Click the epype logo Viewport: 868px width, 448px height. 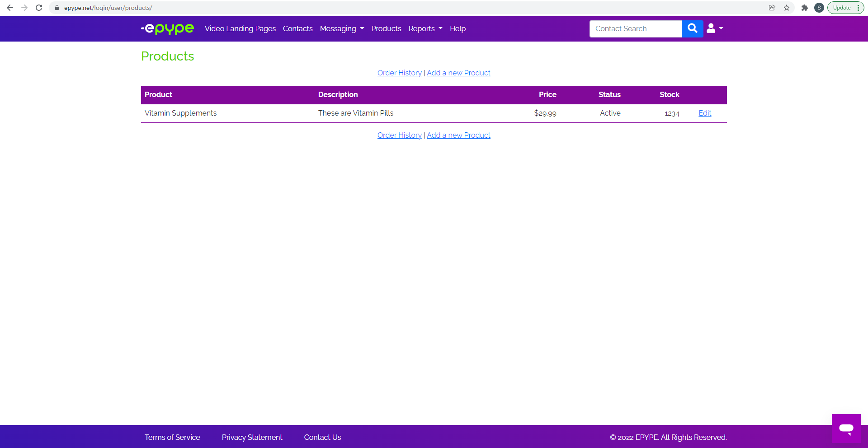[167, 28]
